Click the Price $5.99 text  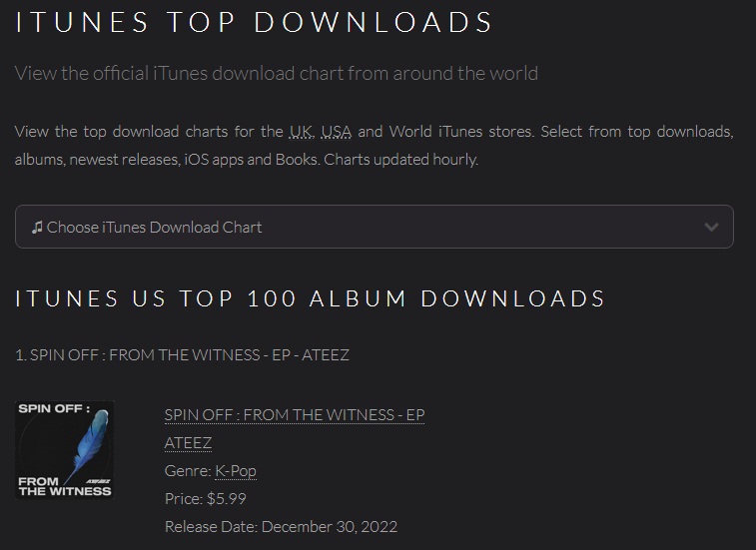(x=206, y=498)
